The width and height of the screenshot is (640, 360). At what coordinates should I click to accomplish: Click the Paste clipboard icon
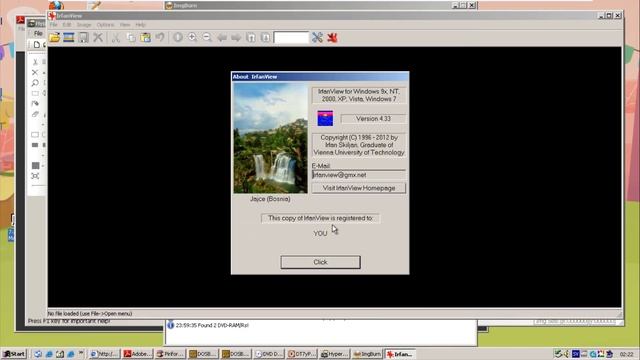[x=145, y=38]
